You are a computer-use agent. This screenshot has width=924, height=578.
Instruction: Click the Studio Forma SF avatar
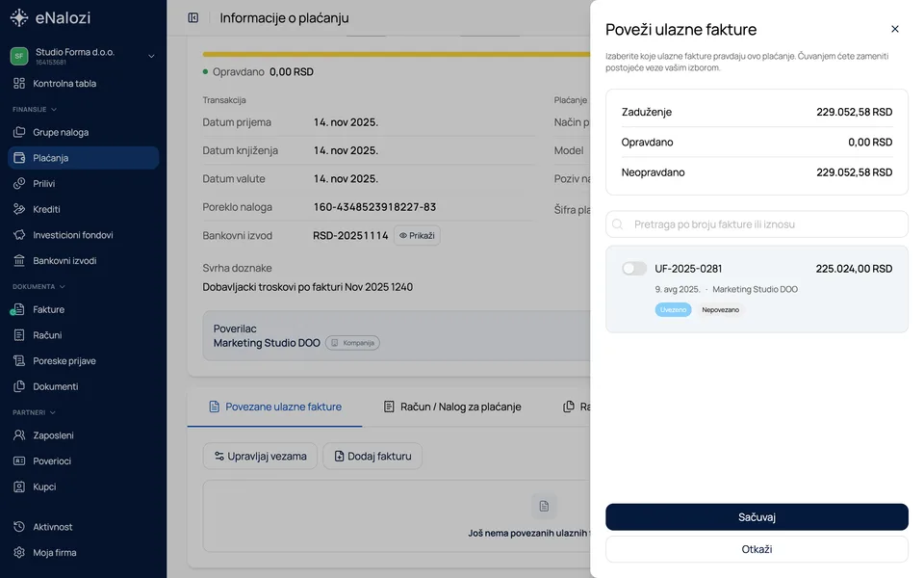coord(19,56)
